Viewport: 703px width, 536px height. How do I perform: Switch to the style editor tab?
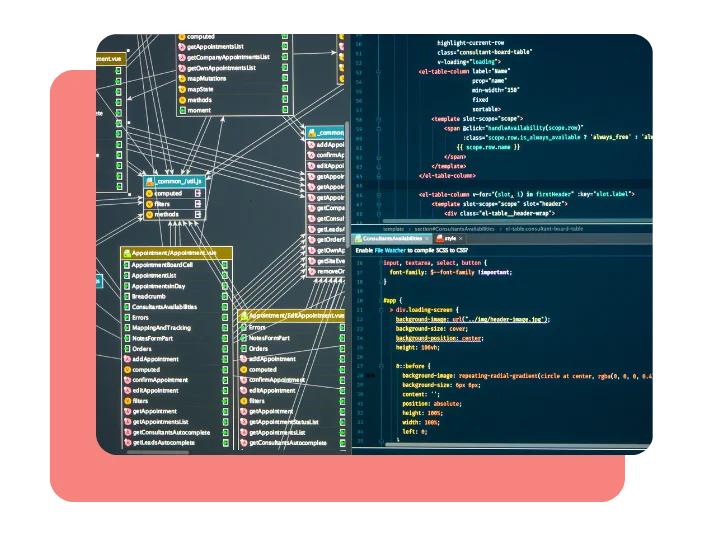(449, 238)
